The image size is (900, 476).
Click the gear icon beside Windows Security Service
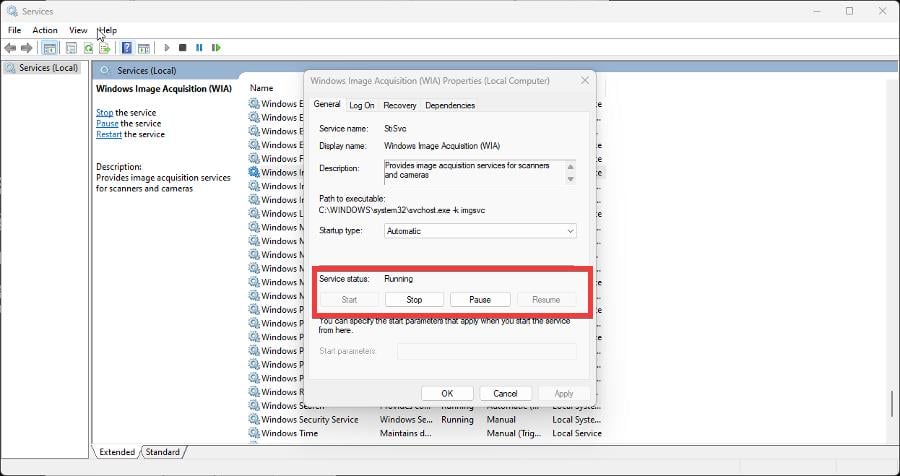coord(254,420)
